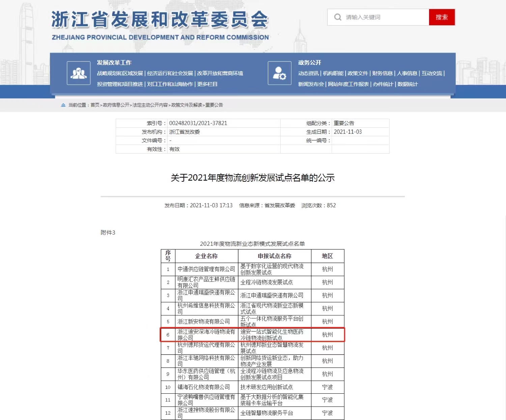Focus the 请输入关键词 search input field
Image resolution: width=506 pixels, height=420 pixels.
tap(385, 17)
